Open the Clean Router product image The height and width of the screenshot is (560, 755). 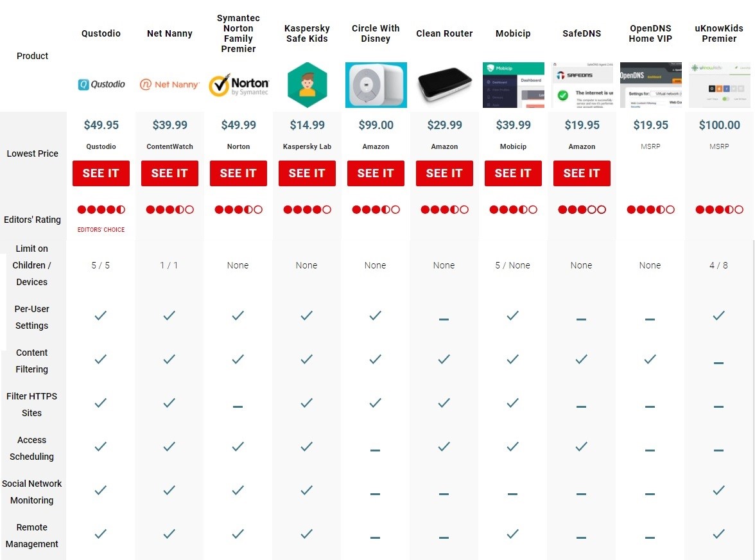coord(444,85)
